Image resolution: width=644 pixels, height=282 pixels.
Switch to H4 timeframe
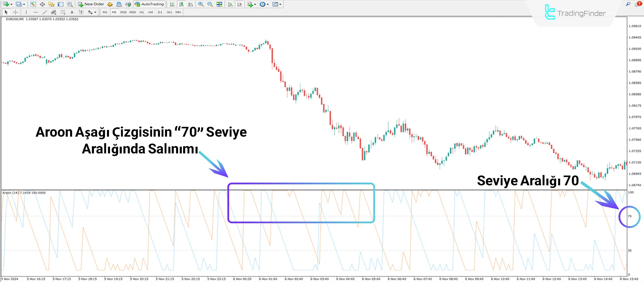[151, 12]
